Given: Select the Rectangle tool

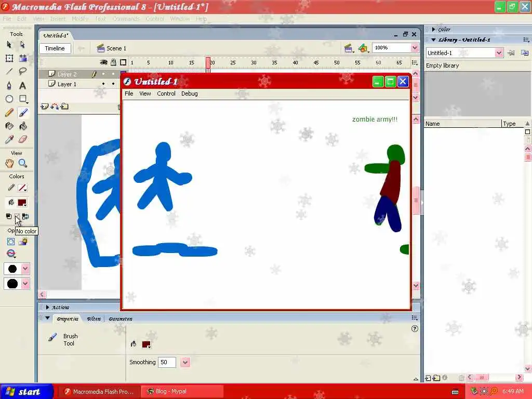Looking at the screenshot, I should [23, 99].
